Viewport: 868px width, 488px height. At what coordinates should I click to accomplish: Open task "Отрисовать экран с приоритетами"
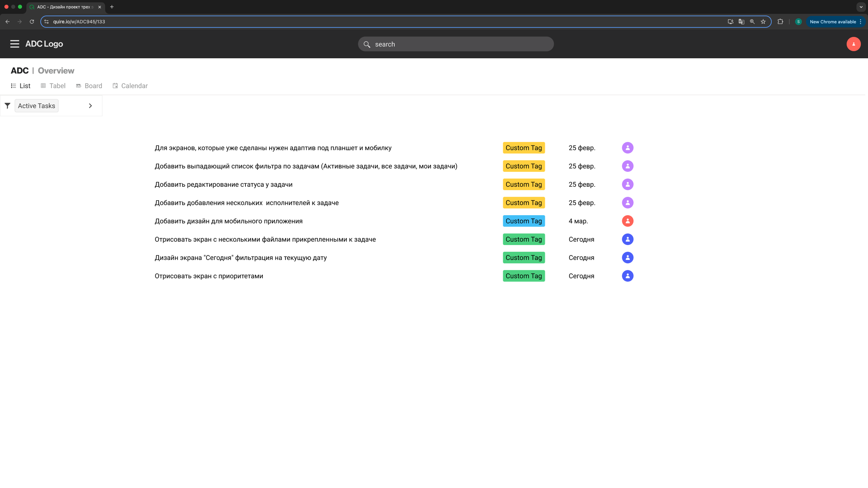(x=209, y=276)
